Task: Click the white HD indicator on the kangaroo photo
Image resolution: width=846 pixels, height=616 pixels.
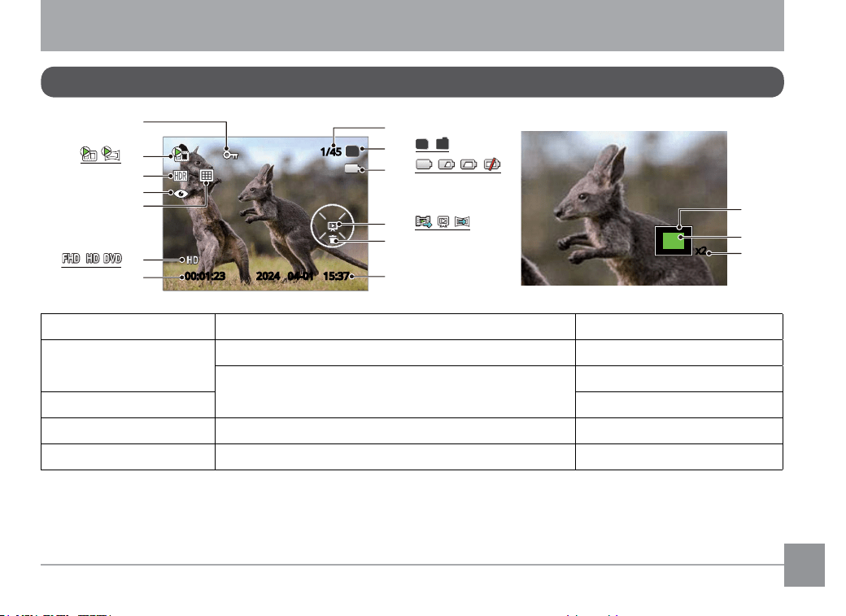Action: point(192,260)
